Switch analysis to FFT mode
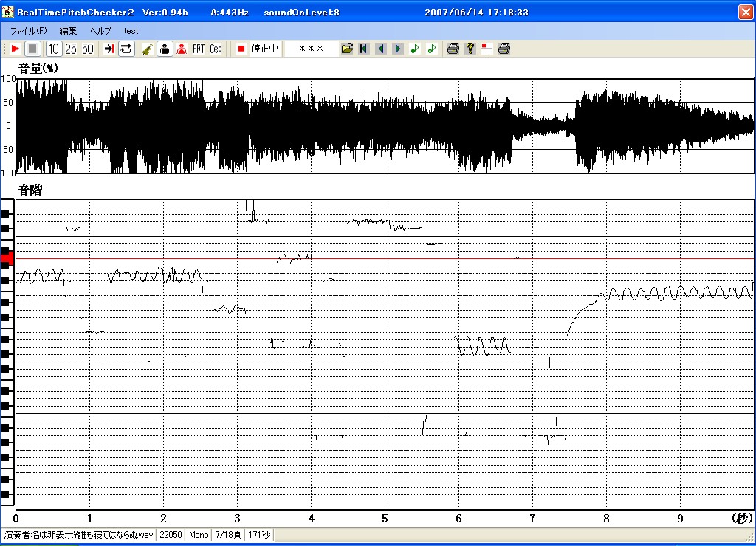The height and width of the screenshot is (546, 756). click(x=199, y=49)
